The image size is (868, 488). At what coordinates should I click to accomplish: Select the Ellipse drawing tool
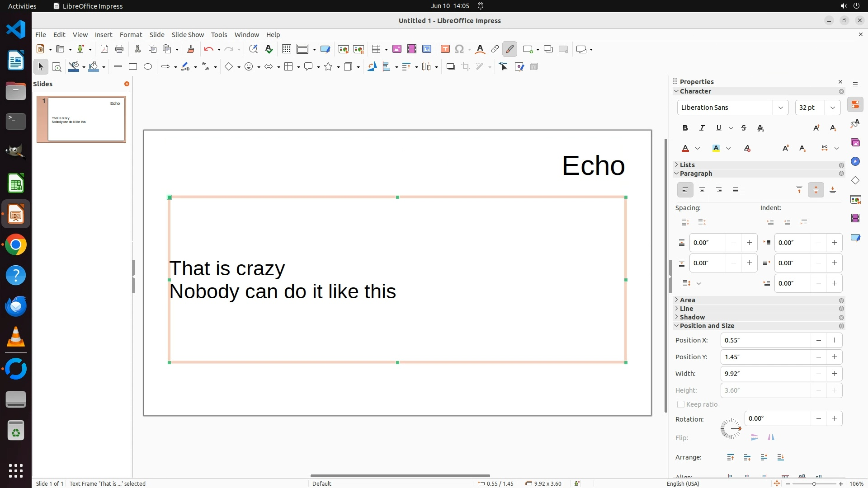click(148, 66)
